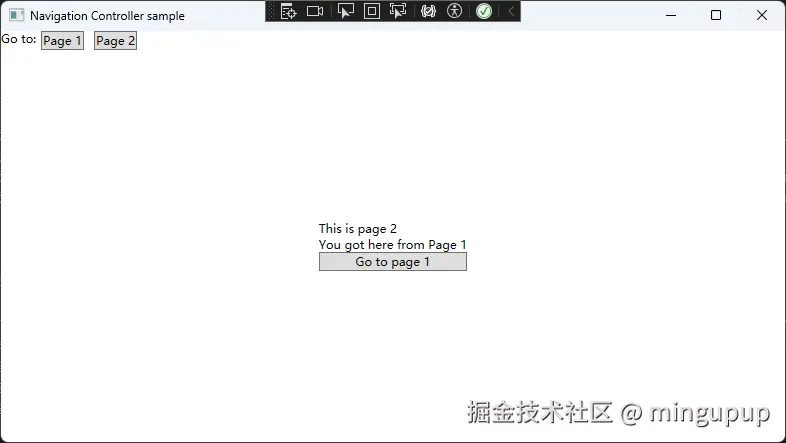
Task: Click the Page 1 navigation button
Action: coord(62,41)
